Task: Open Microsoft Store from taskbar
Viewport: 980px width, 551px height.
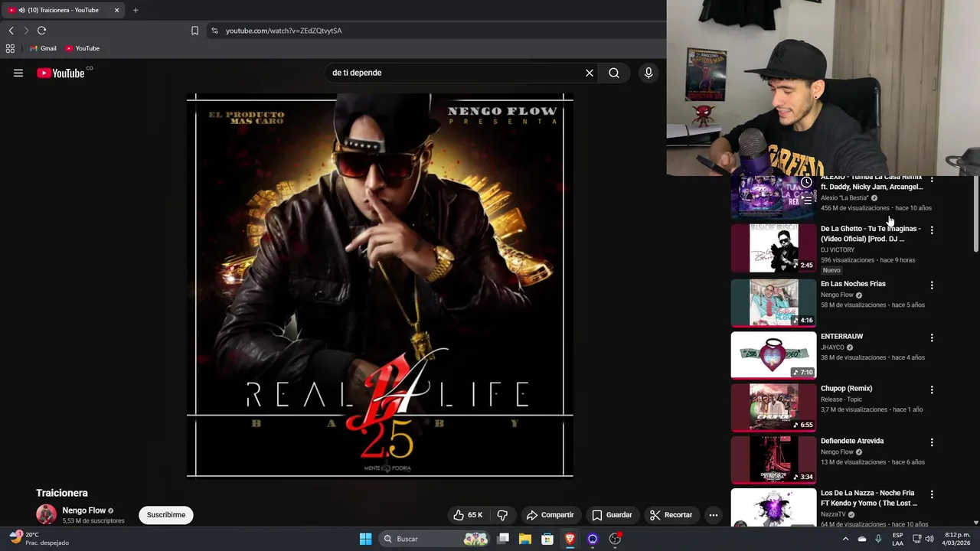Action: click(x=547, y=539)
